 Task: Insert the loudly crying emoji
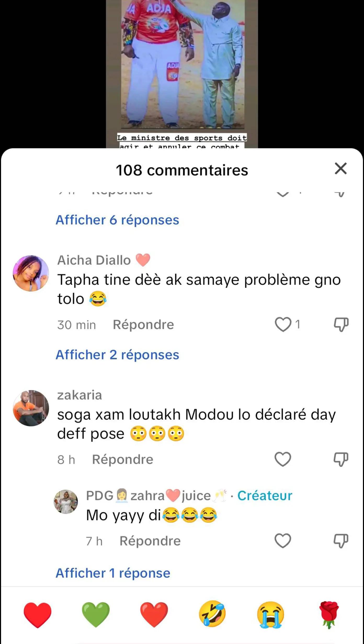tap(270, 614)
